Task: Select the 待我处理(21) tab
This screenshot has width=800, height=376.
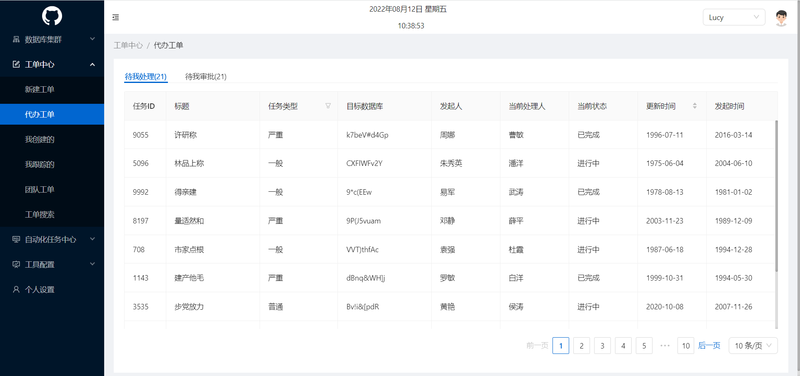Action: click(x=146, y=77)
